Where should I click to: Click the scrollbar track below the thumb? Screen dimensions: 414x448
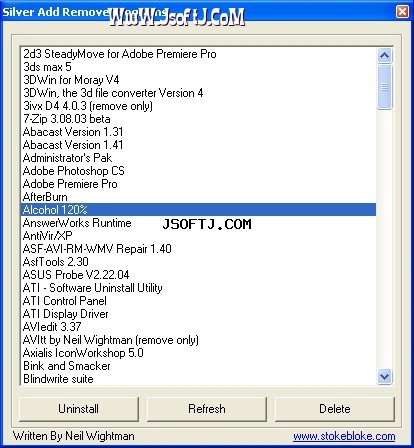pos(385,239)
